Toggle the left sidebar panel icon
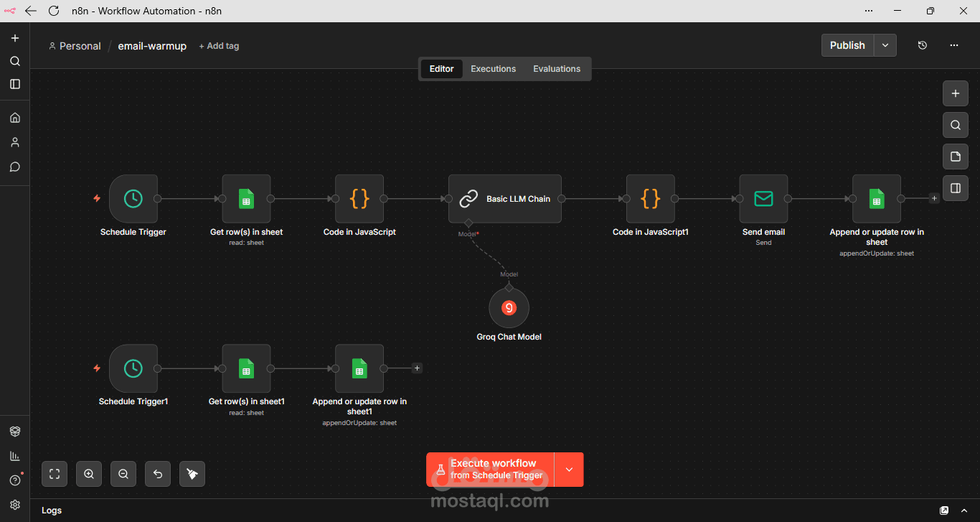Image resolution: width=980 pixels, height=522 pixels. pyautogui.click(x=15, y=84)
